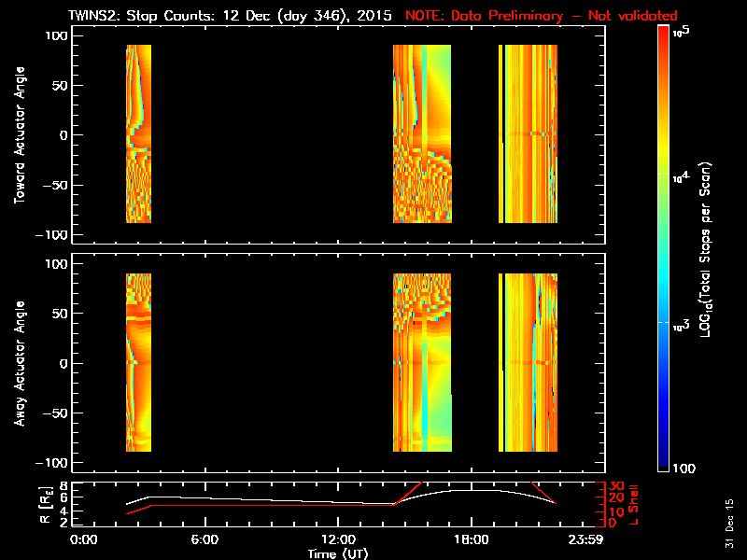Click the last data band in Away panel
The image size is (747, 560).
click(528, 362)
